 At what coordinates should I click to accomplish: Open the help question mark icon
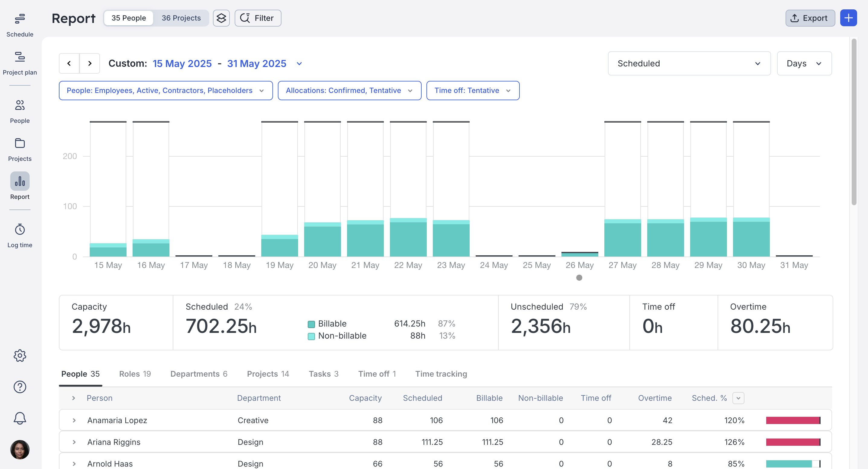20,387
